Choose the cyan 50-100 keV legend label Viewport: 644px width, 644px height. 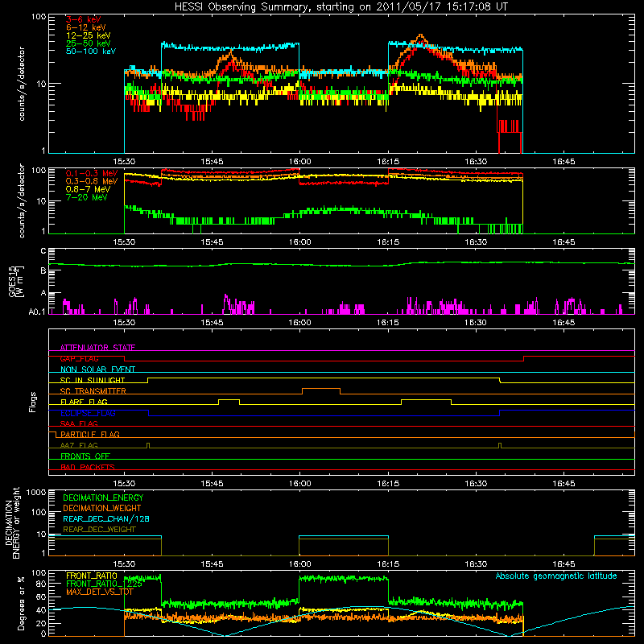[x=91, y=52]
